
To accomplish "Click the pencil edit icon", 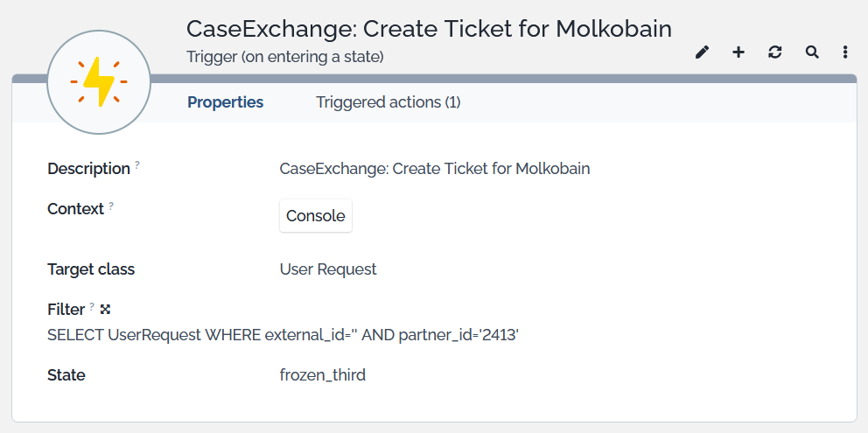I will point(702,52).
